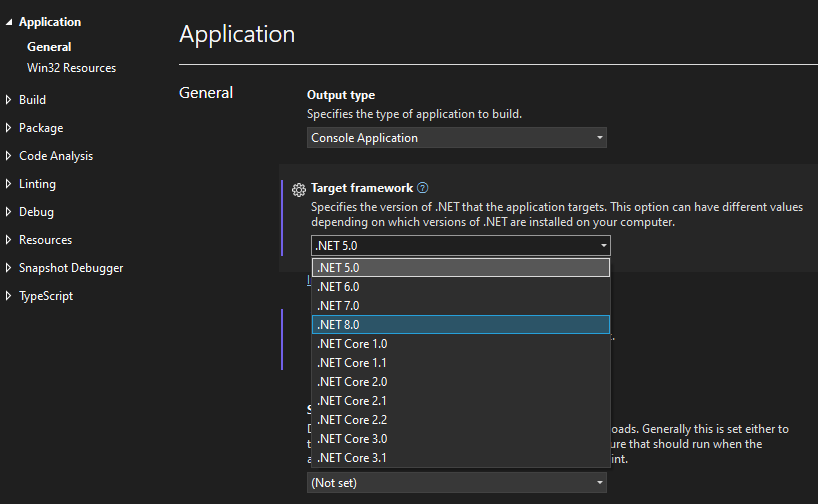Click the gear icon beside Target framework
This screenshot has width=818, height=504.
click(298, 189)
